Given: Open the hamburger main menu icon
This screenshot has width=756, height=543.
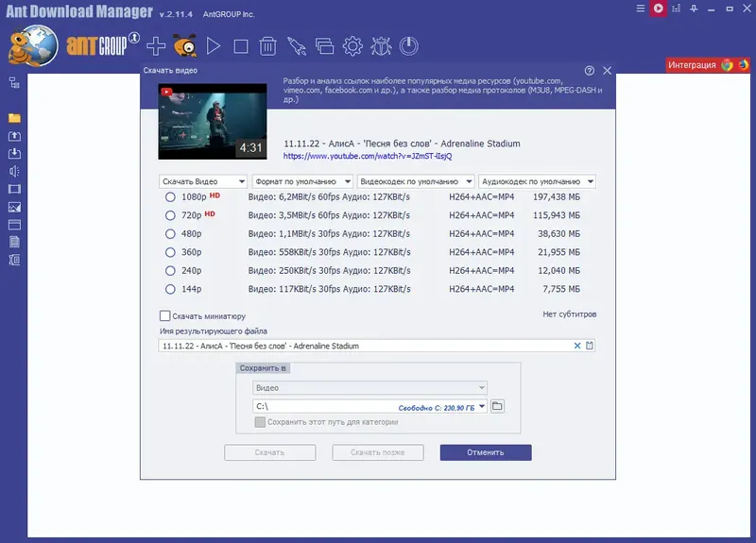Looking at the screenshot, I should pyautogui.click(x=641, y=8).
